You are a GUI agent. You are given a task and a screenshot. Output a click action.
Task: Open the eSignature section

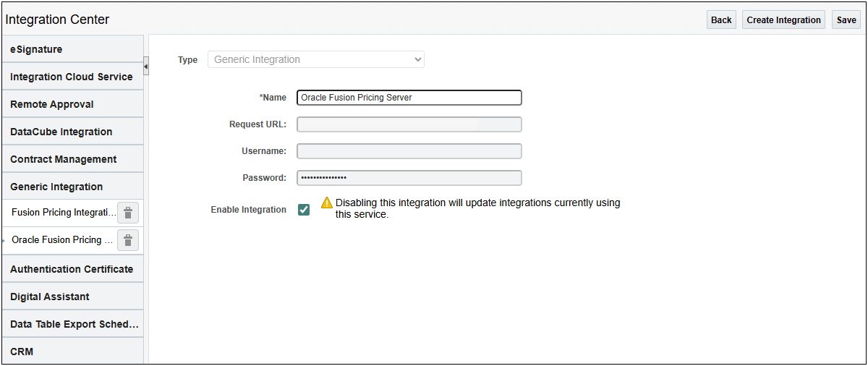click(x=72, y=49)
